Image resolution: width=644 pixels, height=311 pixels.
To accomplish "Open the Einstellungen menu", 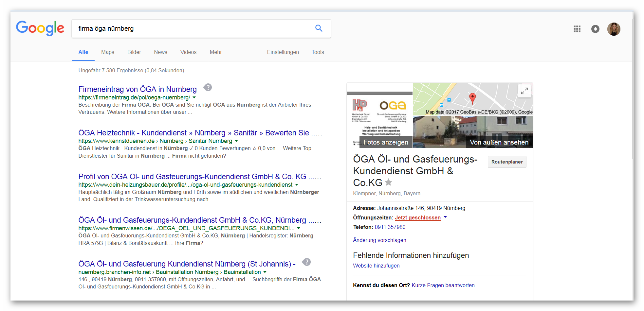I will click(x=283, y=52).
